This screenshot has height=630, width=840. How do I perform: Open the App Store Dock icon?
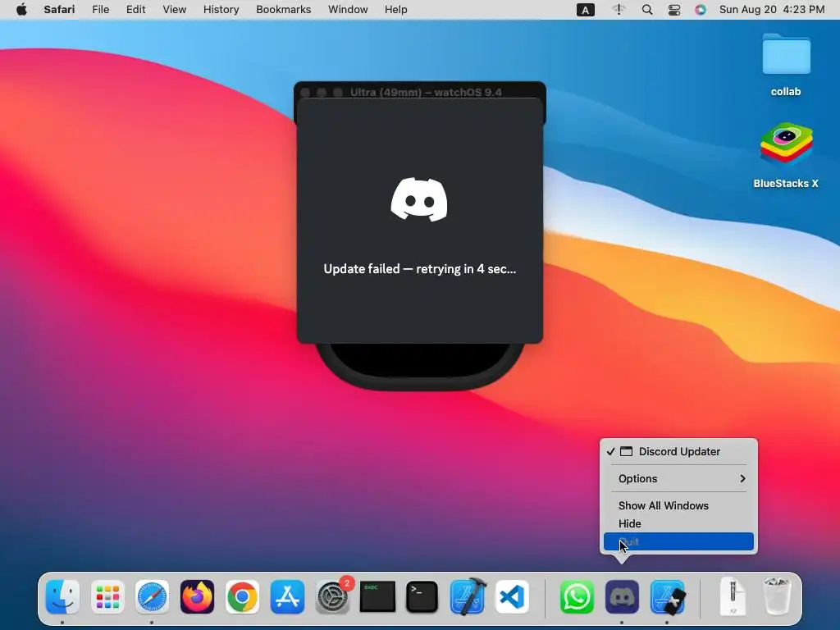pos(287,597)
